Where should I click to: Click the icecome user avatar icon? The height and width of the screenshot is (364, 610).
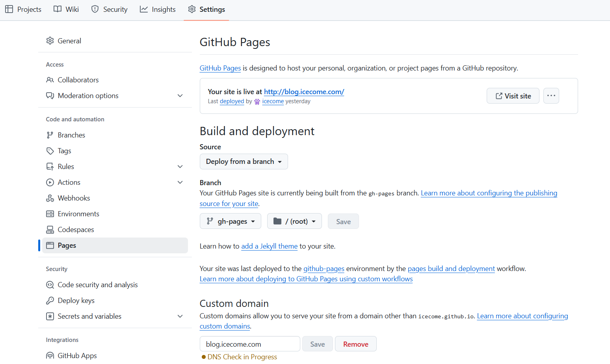point(257,102)
